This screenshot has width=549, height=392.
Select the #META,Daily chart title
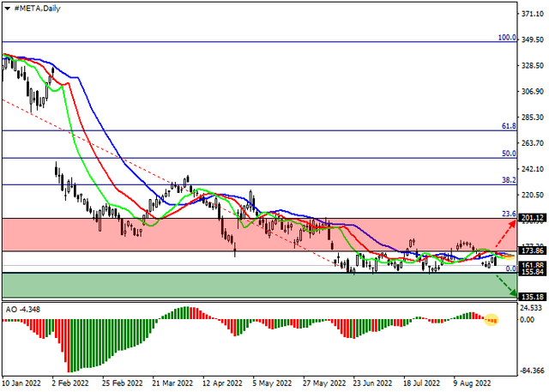point(37,9)
